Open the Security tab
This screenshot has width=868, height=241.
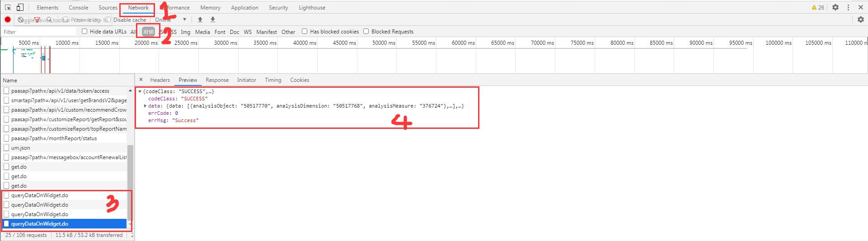(278, 8)
